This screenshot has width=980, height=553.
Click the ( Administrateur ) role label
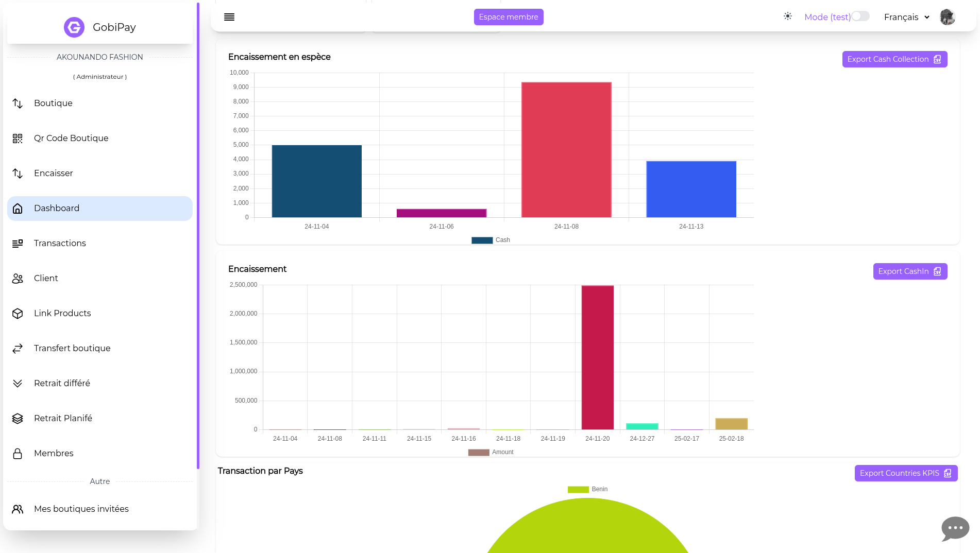pos(100,77)
